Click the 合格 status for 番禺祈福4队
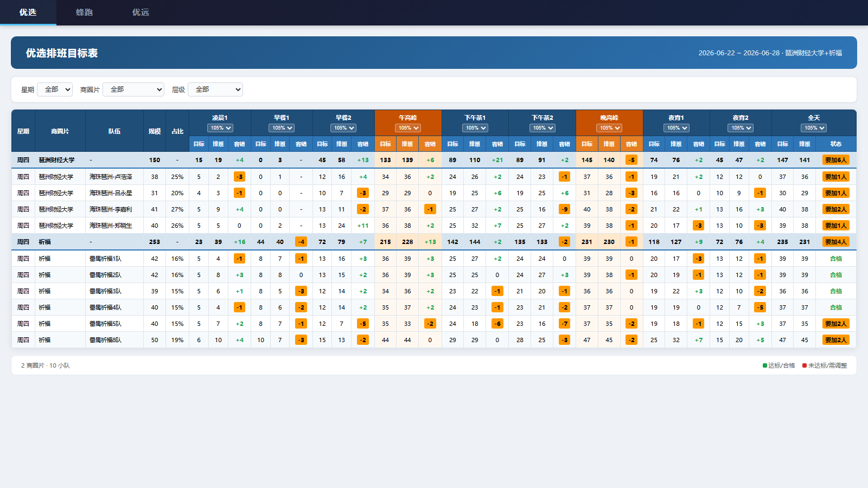This screenshot has height=488, width=868. (836, 307)
